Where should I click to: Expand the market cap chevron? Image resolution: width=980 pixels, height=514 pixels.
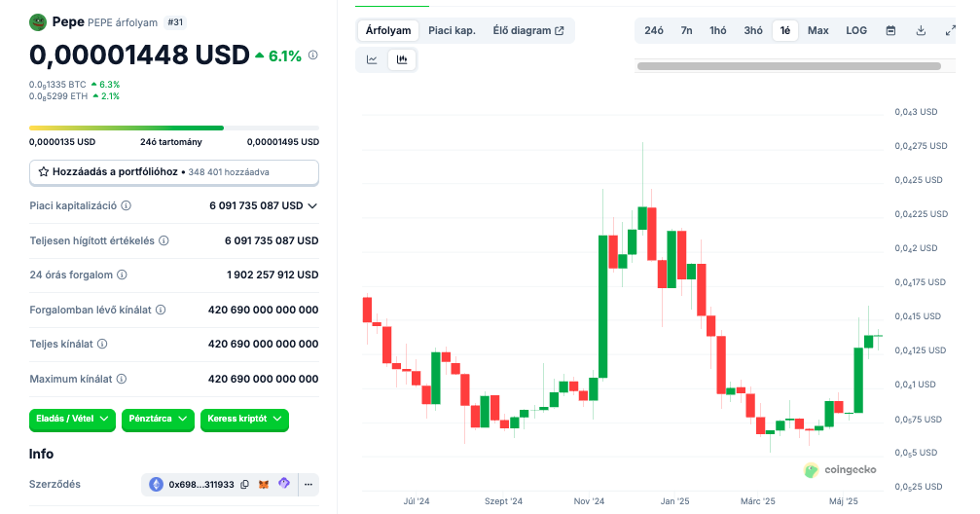pyautogui.click(x=312, y=206)
